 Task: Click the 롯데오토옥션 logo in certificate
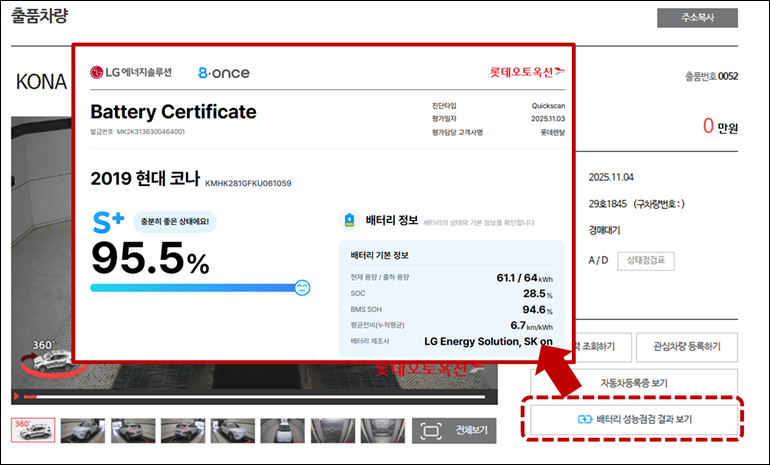(x=527, y=72)
